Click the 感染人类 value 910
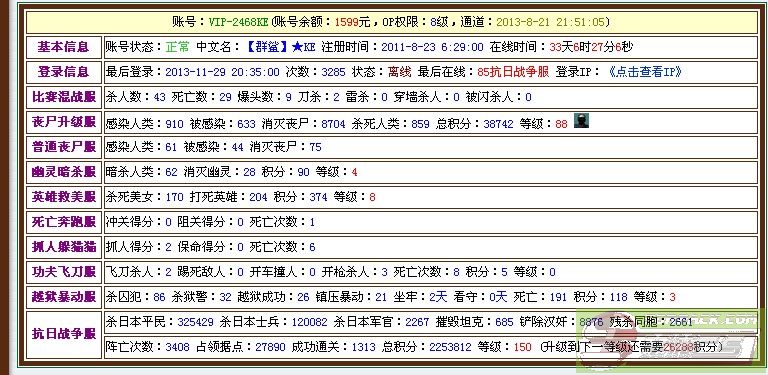768x375 pixels. pos(174,124)
